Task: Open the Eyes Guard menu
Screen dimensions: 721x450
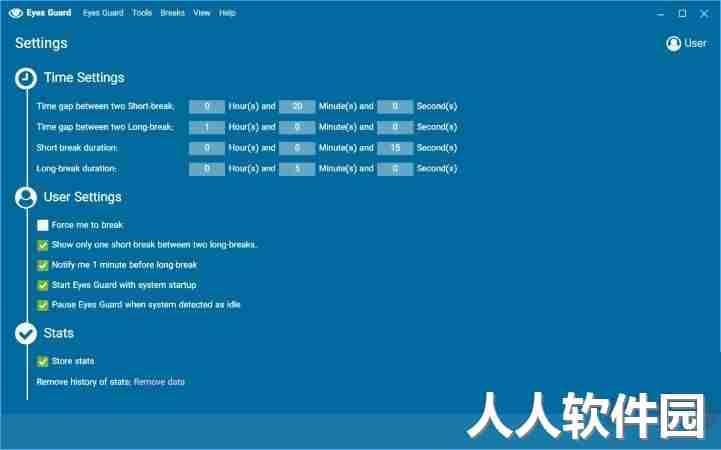Action: (x=103, y=13)
